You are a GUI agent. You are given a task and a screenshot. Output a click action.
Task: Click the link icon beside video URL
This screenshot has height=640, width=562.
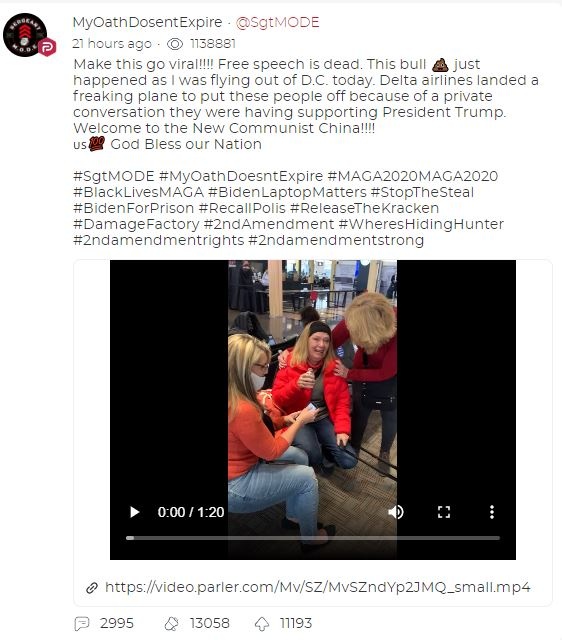tap(92, 588)
